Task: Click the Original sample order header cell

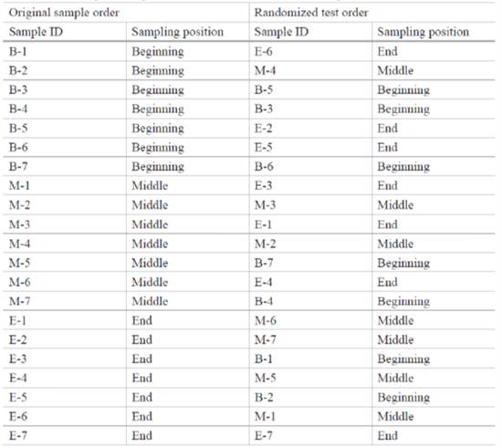Action: [x=126, y=13]
